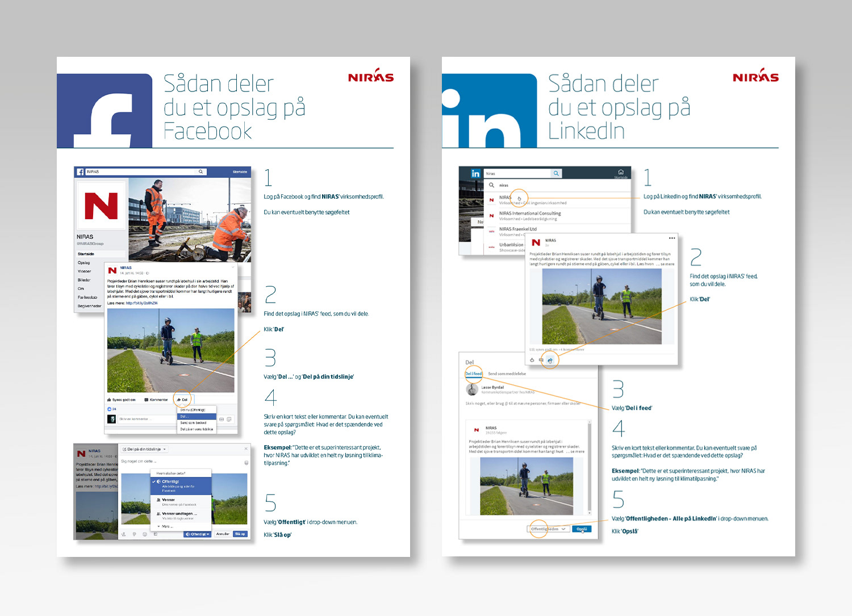The width and height of the screenshot is (852, 616).
Task: Click the NIRAS logo on the Facebook guide page
Action: (x=371, y=76)
